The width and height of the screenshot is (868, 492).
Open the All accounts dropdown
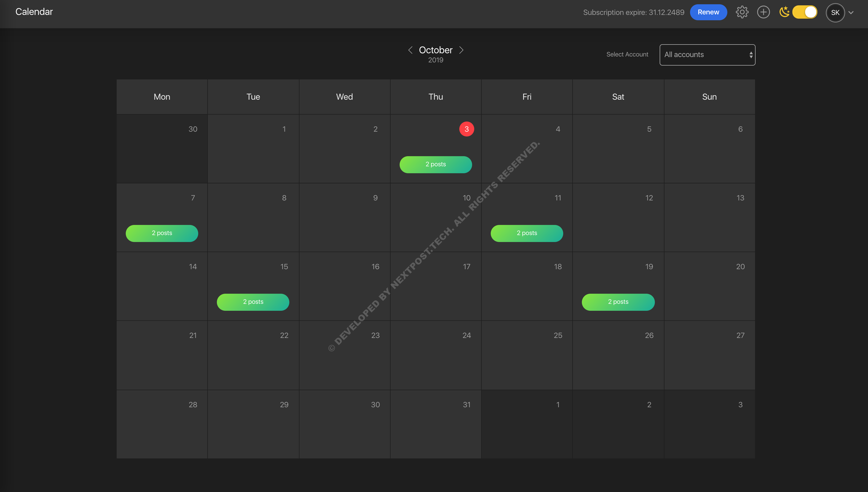point(703,55)
